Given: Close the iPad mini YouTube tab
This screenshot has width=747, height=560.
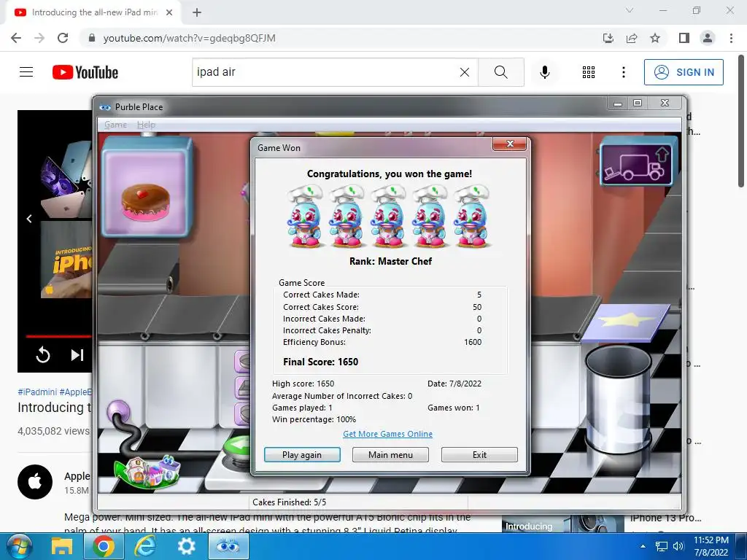Looking at the screenshot, I should (169, 12).
